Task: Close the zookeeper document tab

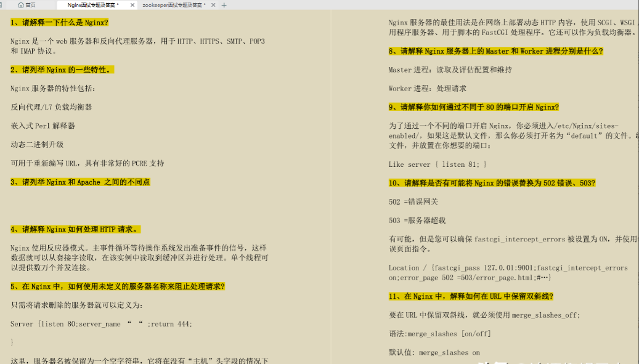Action: [x=213, y=5]
